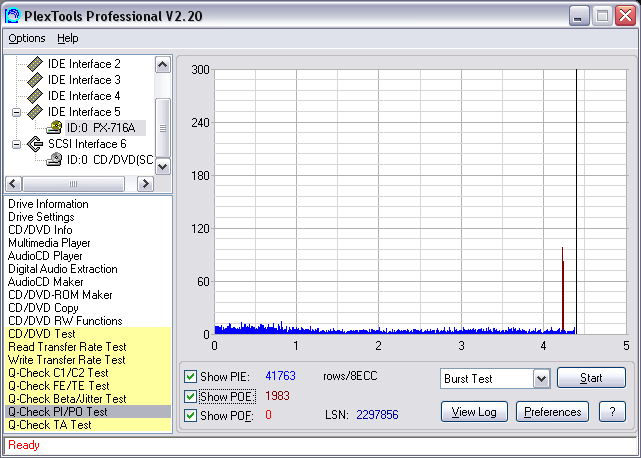This screenshot has height=458, width=641.
Task: Open AudioCD Maker
Action: pos(45,282)
